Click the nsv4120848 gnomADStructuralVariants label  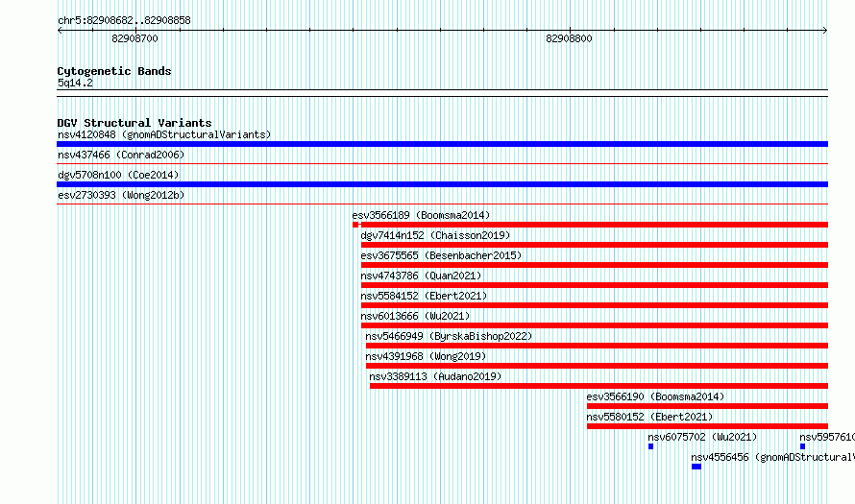tap(164, 134)
